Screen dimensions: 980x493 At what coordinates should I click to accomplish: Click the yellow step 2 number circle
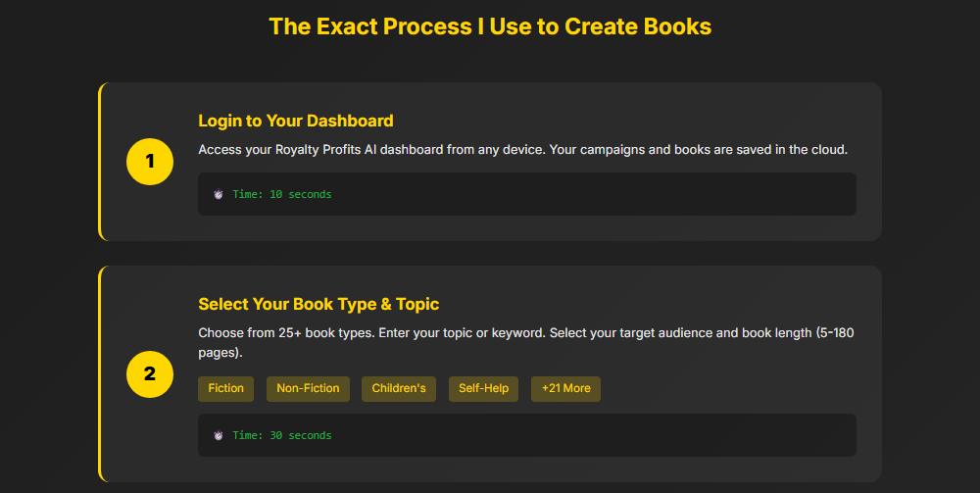(150, 373)
